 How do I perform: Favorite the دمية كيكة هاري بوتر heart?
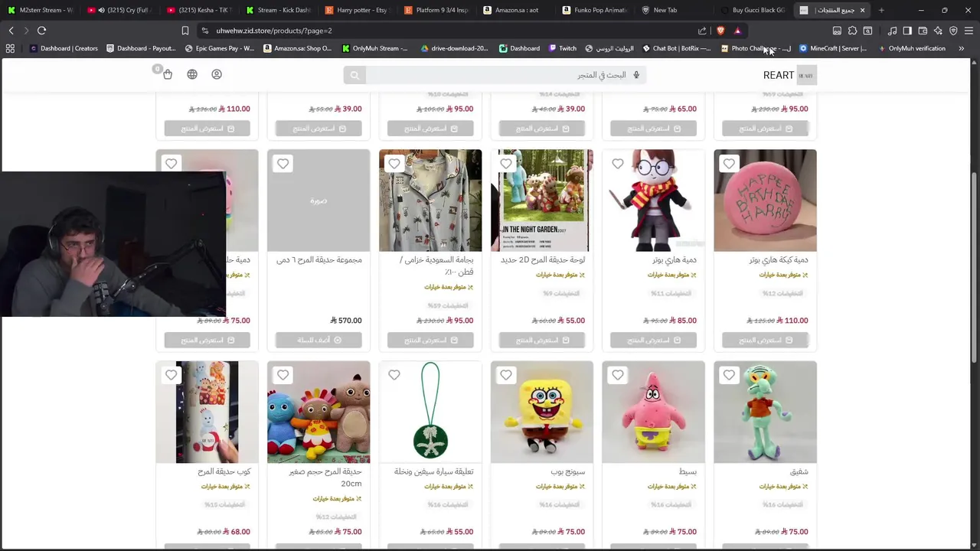tap(729, 163)
